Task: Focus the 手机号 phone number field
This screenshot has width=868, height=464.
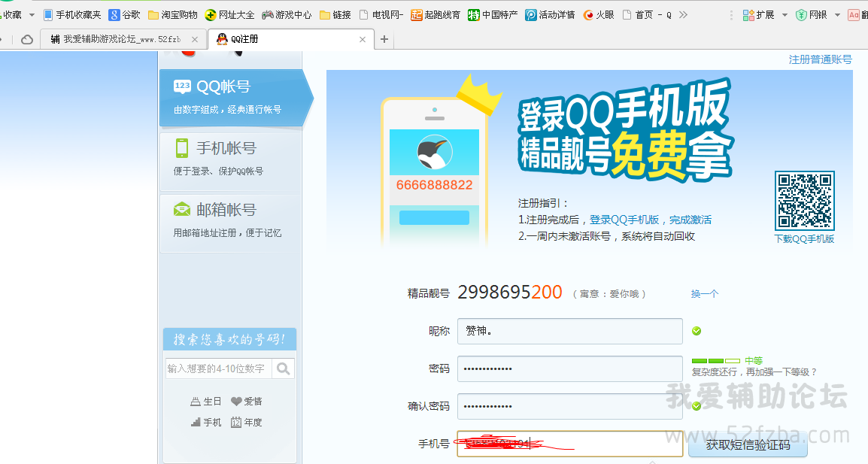Action: coord(569,444)
